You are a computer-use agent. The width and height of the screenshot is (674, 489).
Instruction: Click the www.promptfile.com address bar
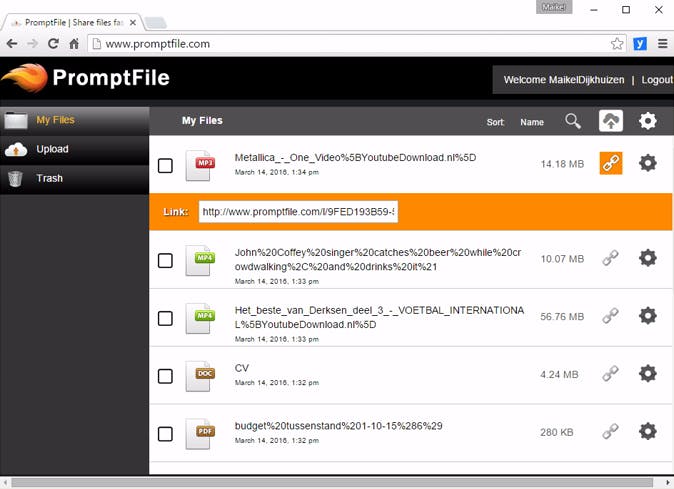(x=357, y=44)
